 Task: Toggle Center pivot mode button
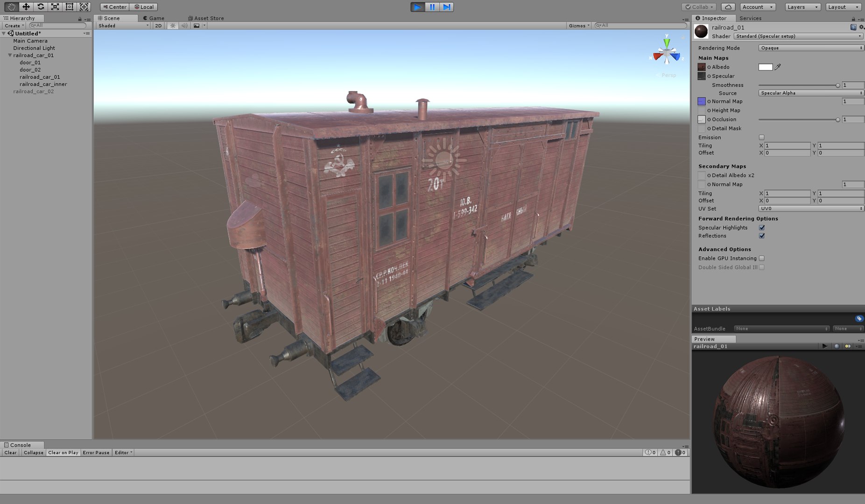(x=114, y=7)
